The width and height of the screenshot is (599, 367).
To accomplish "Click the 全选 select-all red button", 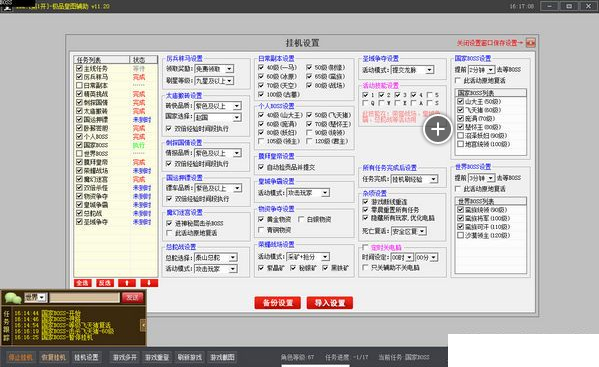I will click(x=83, y=283).
